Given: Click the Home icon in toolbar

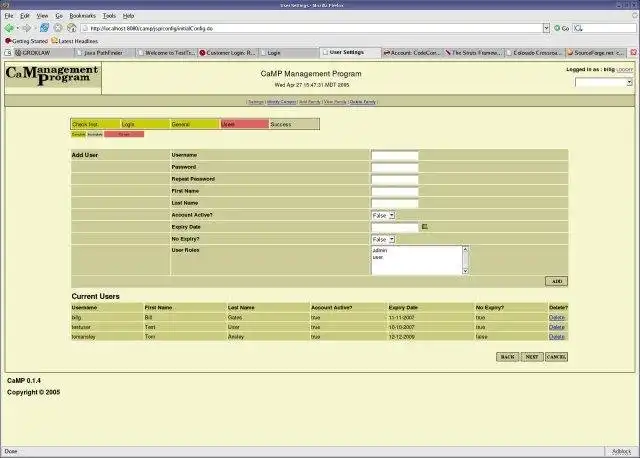Looking at the screenshot, I should [x=72, y=28].
